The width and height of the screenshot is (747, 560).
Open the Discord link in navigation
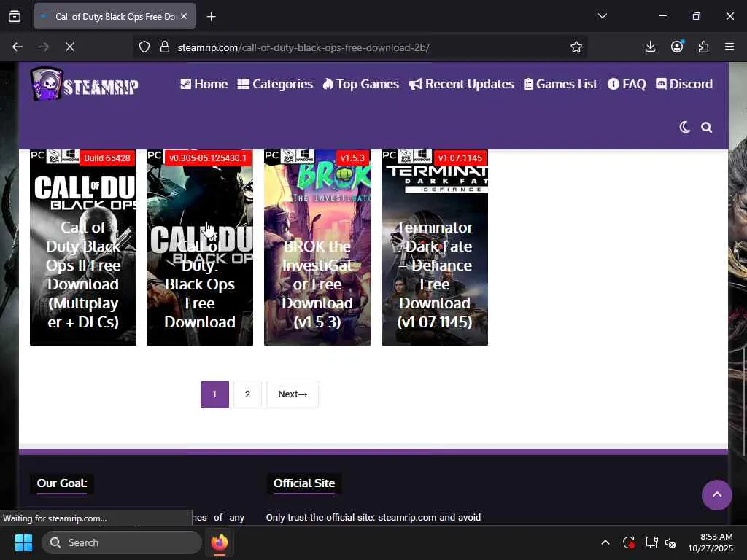[x=684, y=85]
